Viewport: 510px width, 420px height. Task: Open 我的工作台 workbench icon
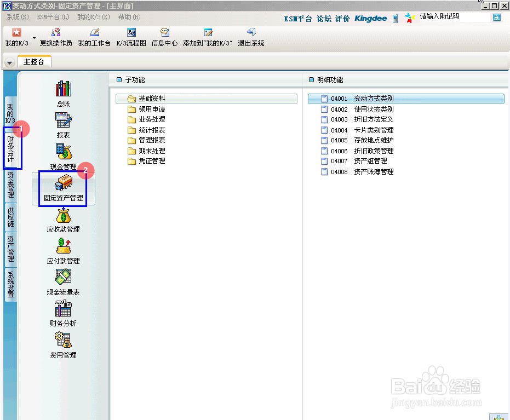click(94, 37)
